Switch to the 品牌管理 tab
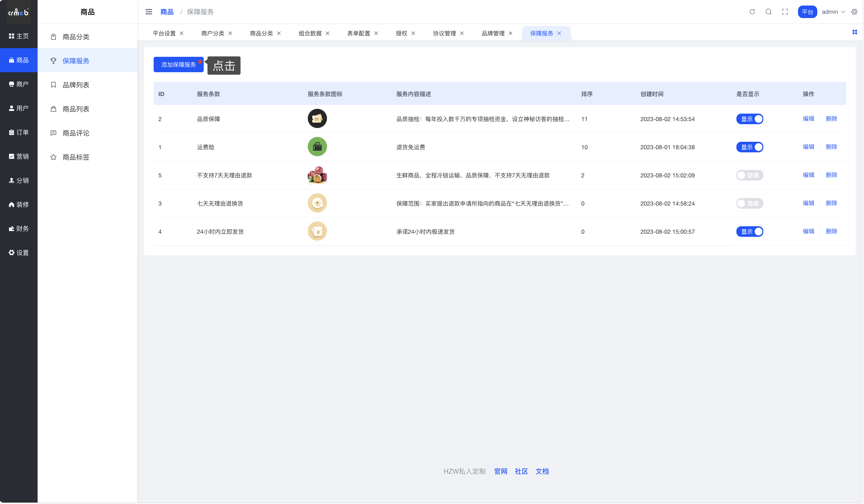Screen dimensions: 864x504 tap(493, 33)
